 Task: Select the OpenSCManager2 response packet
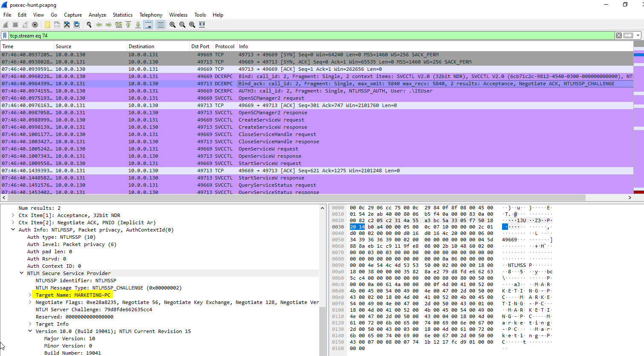pos(317,113)
